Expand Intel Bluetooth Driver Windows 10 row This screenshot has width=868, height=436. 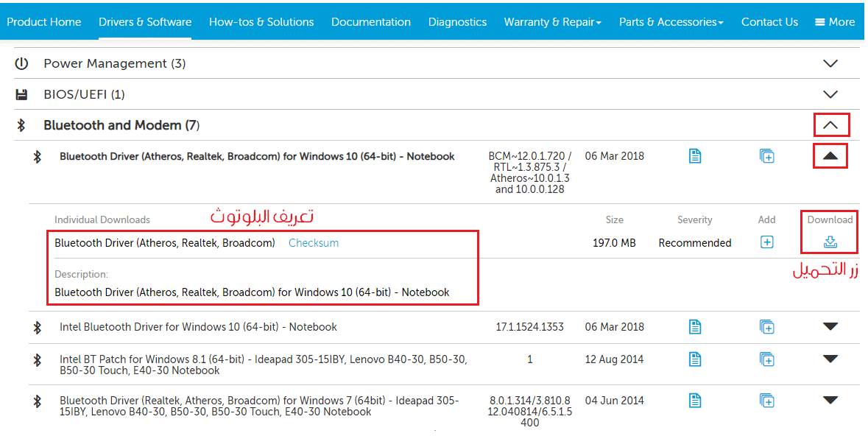click(x=830, y=327)
